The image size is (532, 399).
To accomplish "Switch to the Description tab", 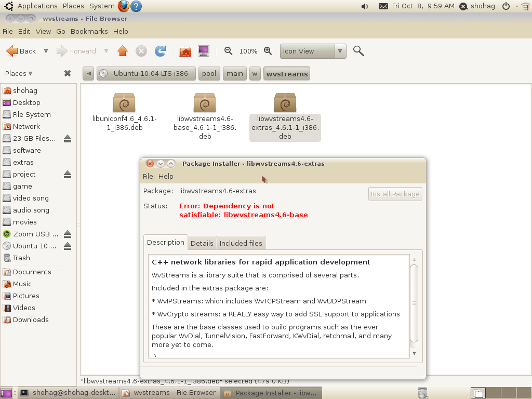I will click(x=166, y=242).
